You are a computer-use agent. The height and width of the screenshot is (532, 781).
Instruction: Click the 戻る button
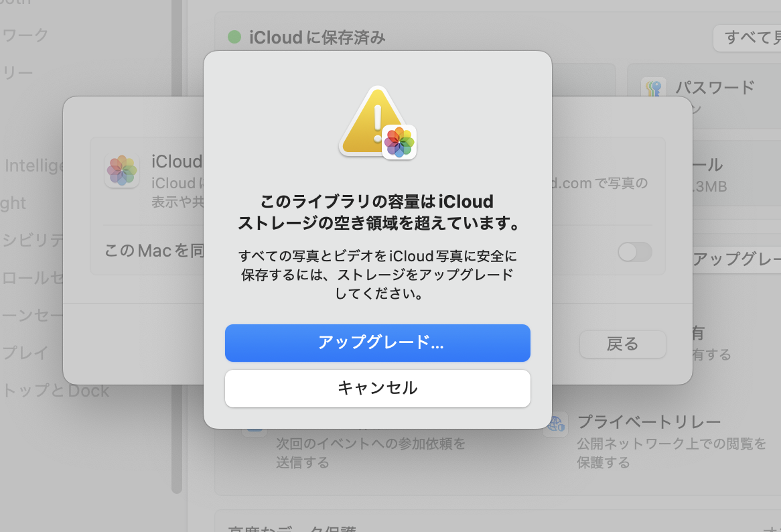(622, 344)
